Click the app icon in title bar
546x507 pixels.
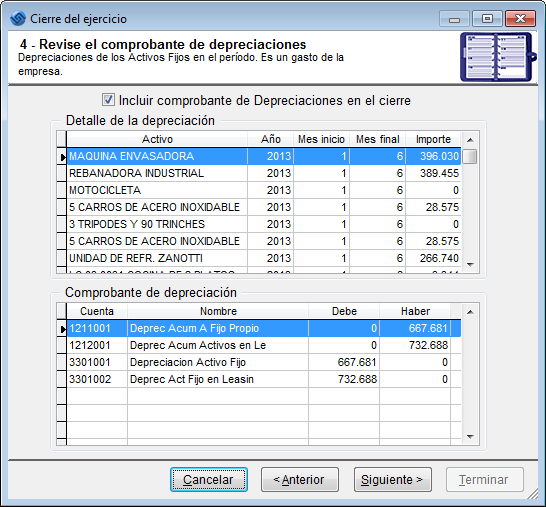click(x=18, y=18)
